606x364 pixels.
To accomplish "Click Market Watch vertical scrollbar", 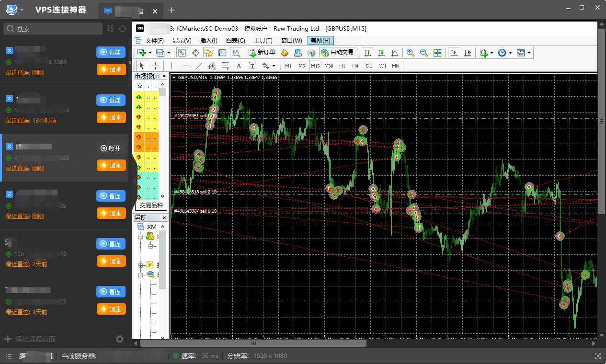I will click(163, 140).
